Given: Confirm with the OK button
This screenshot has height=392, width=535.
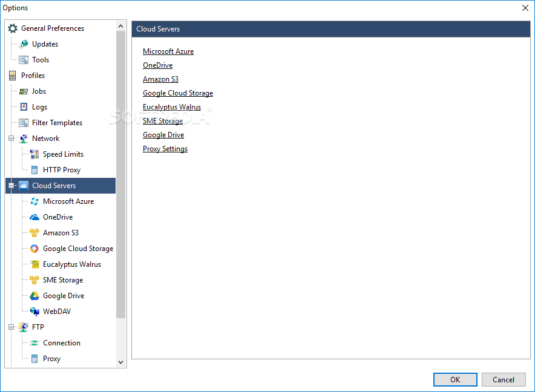Looking at the screenshot, I should pyautogui.click(x=455, y=380).
